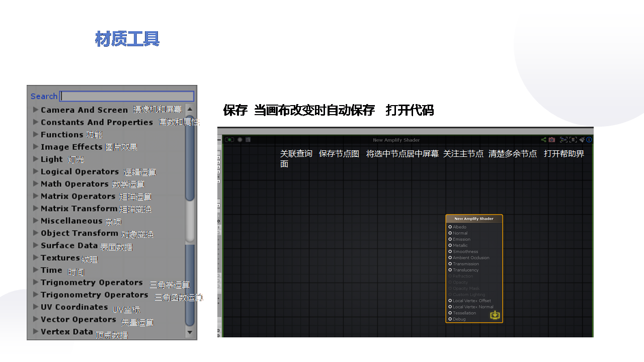This screenshot has width=644, height=362.
Task: Select the Time category row
Action: pos(107,270)
